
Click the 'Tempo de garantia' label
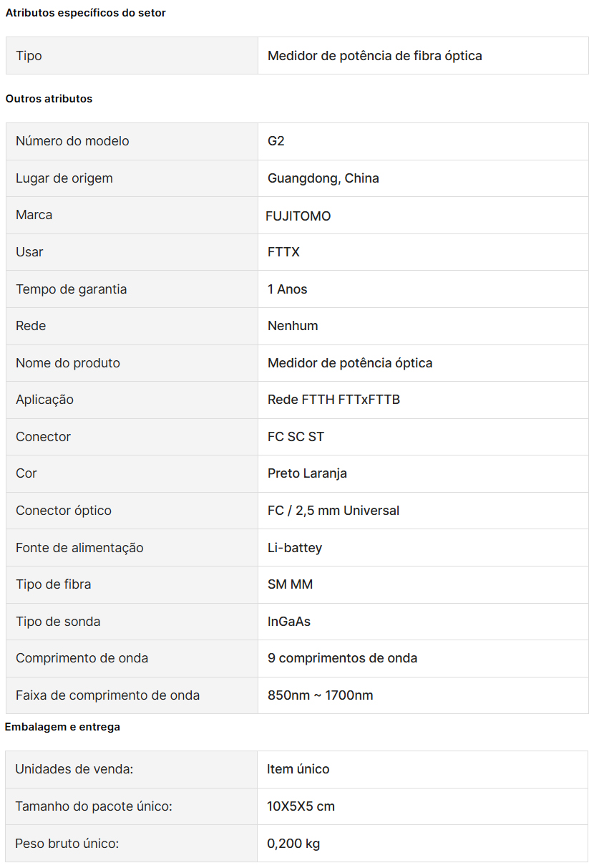[x=71, y=289]
